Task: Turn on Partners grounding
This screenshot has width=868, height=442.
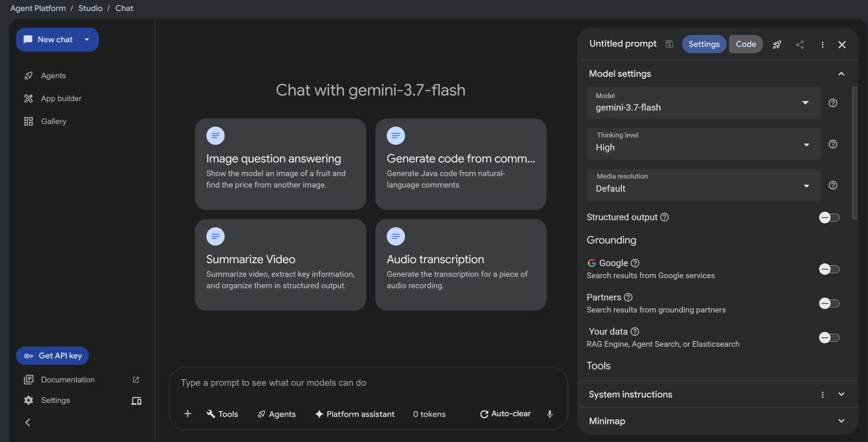Action: (829, 304)
